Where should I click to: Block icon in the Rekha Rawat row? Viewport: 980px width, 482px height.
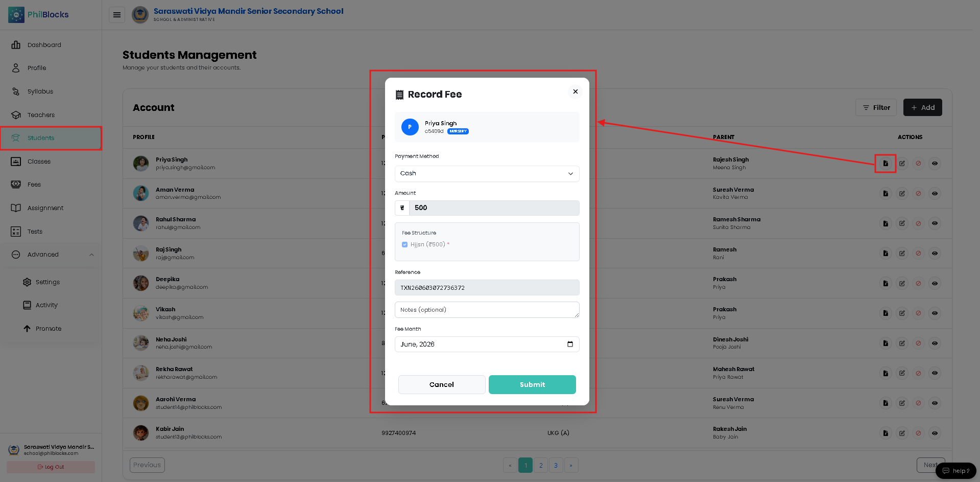click(918, 373)
